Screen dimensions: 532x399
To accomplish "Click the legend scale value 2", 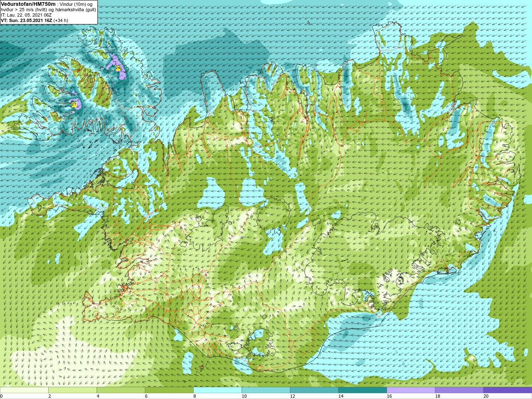I will [49, 396].
